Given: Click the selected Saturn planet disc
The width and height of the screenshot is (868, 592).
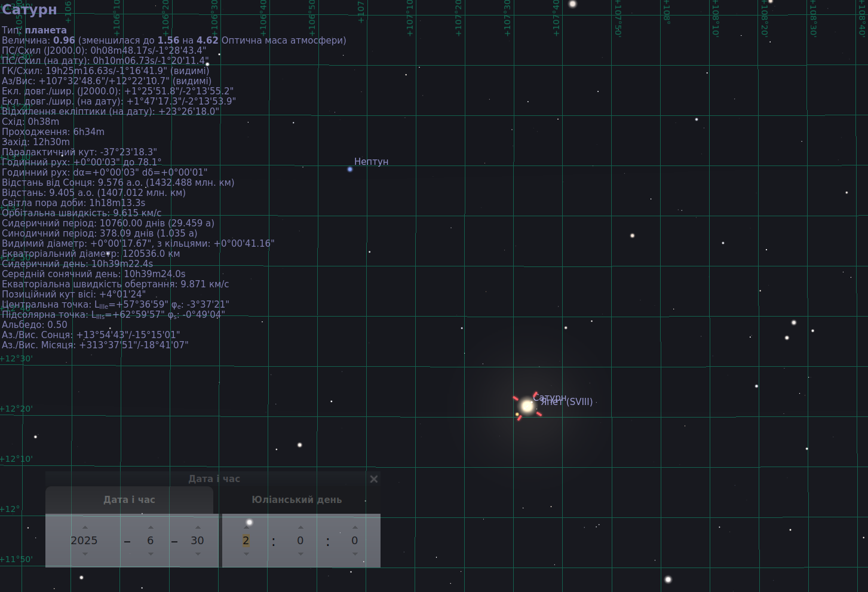Looking at the screenshot, I should tap(527, 406).
